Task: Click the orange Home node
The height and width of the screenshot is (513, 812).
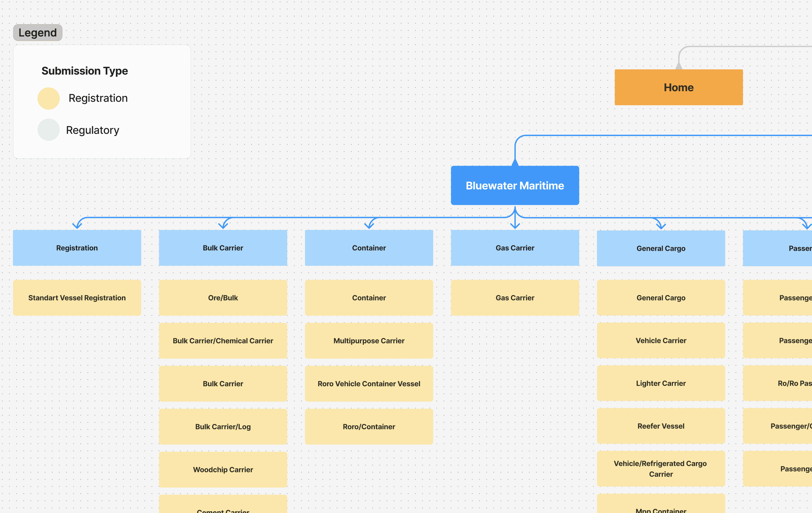Action: (x=678, y=87)
